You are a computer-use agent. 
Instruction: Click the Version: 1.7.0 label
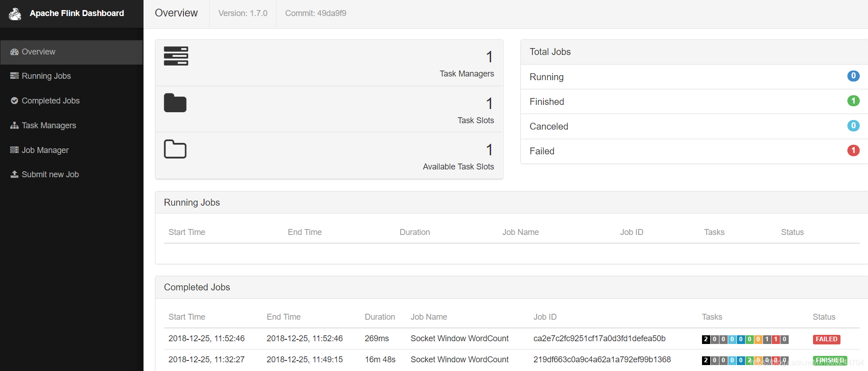coord(243,13)
